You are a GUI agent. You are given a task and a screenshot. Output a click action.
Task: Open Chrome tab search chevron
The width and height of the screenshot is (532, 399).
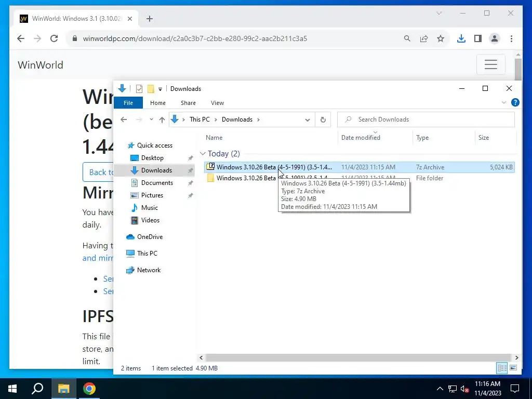pos(439,13)
